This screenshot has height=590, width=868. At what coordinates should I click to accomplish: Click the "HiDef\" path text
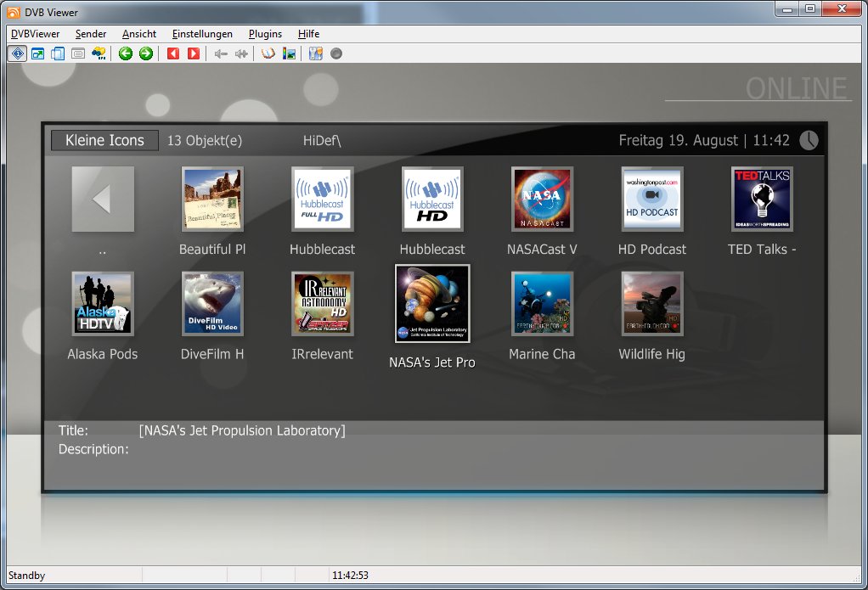(322, 141)
